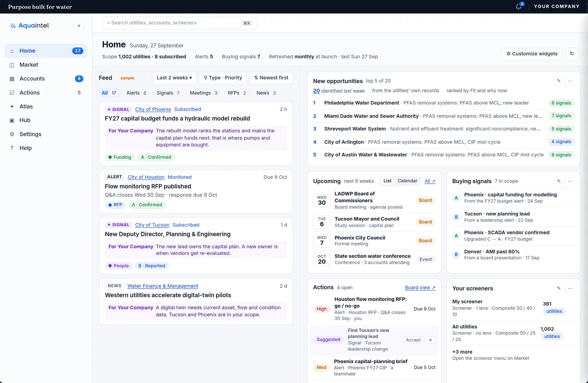Open the notifications bell
The height and width of the screenshot is (383, 588).
(x=519, y=7)
